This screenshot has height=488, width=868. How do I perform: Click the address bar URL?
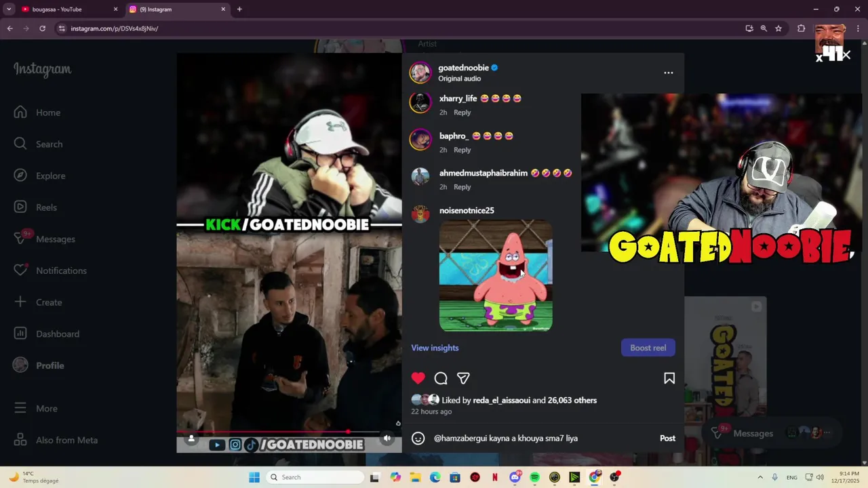(x=115, y=28)
